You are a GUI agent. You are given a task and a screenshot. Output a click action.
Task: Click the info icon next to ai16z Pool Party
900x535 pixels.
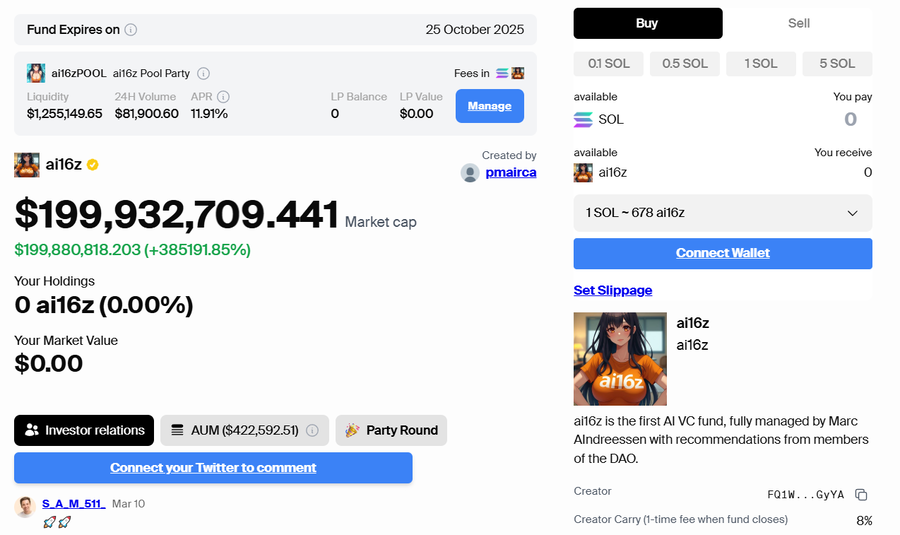(x=203, y=73)
